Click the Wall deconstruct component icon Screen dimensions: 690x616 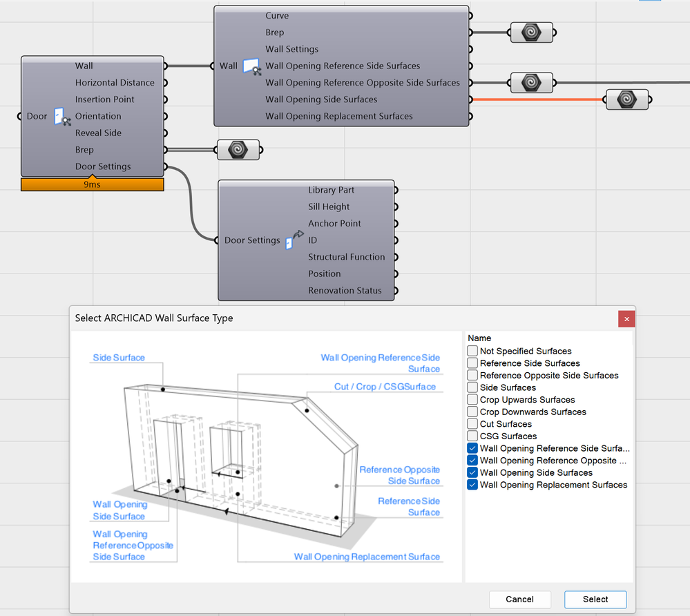pyautogui.click(x=252, y=66)
